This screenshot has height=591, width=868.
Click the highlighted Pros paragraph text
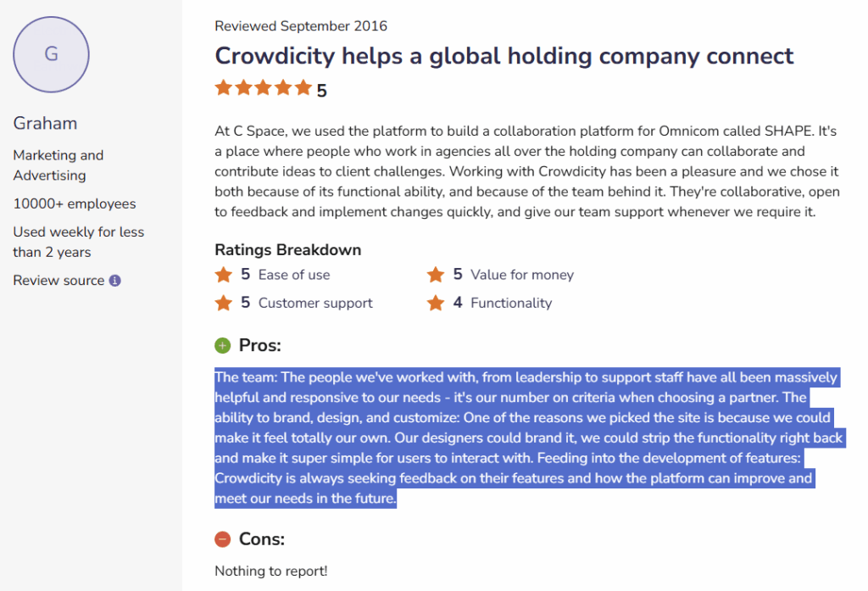(526, 438)
